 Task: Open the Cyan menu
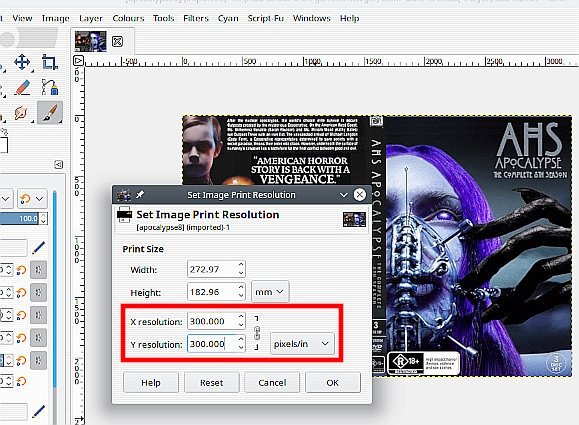tap(228, 18)
